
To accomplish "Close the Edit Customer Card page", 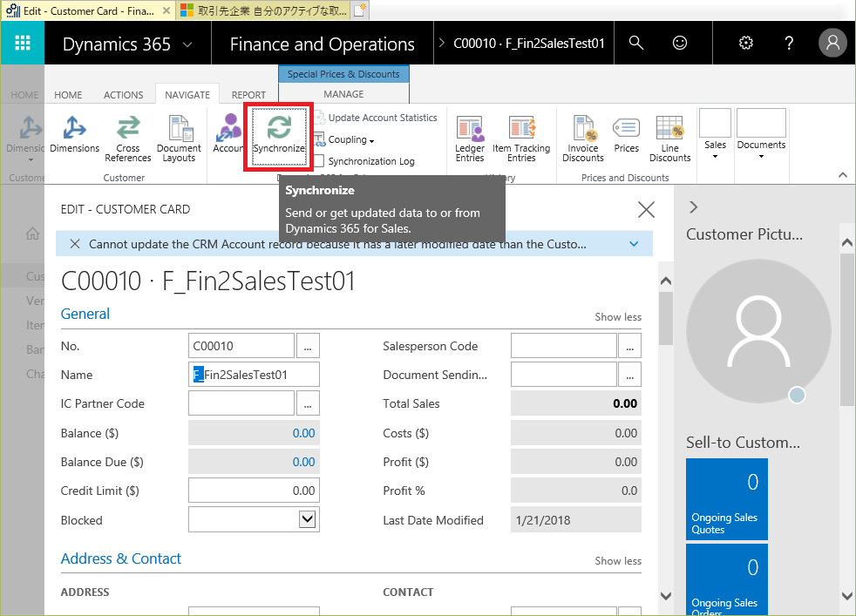I will tap(647, 209).
